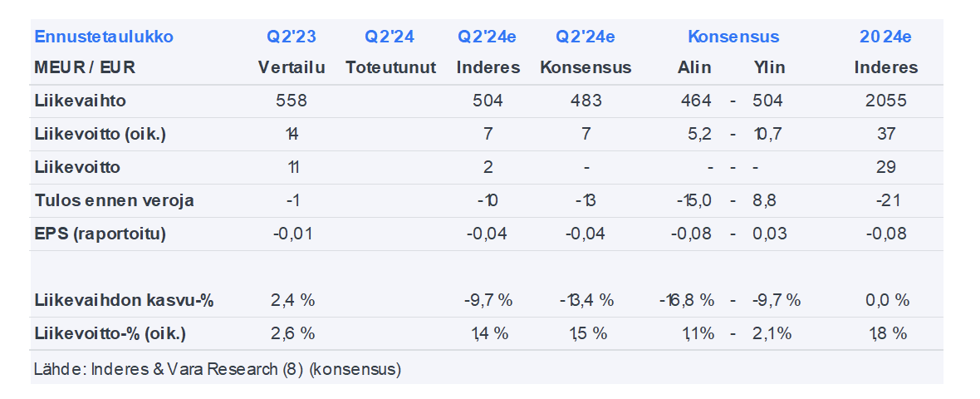The image size is (980, 399).
Task: Click the 2024e column header
Action: pyautogui.click(x=885, y=37)
